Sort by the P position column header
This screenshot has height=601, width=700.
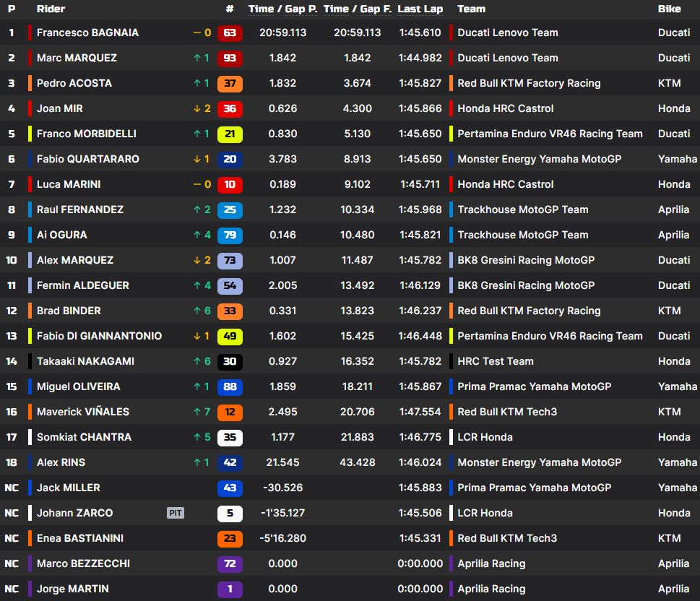[x=12, y=9]
